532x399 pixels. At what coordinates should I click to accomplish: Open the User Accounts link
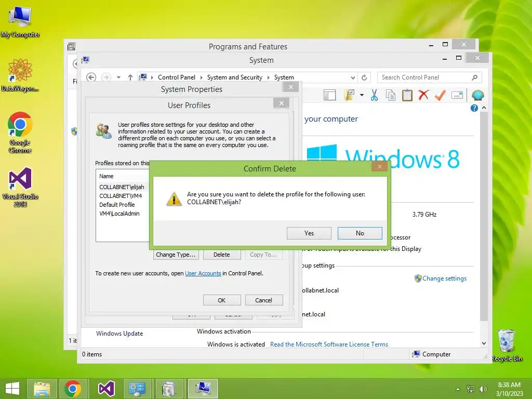(x=203, y=273)
